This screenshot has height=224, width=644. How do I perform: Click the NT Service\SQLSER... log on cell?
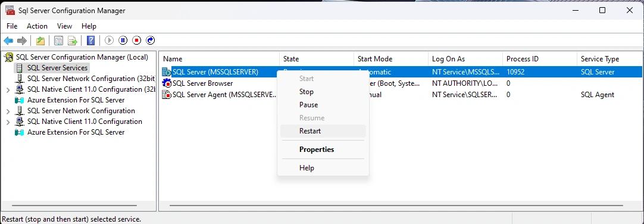click(464, 95)
